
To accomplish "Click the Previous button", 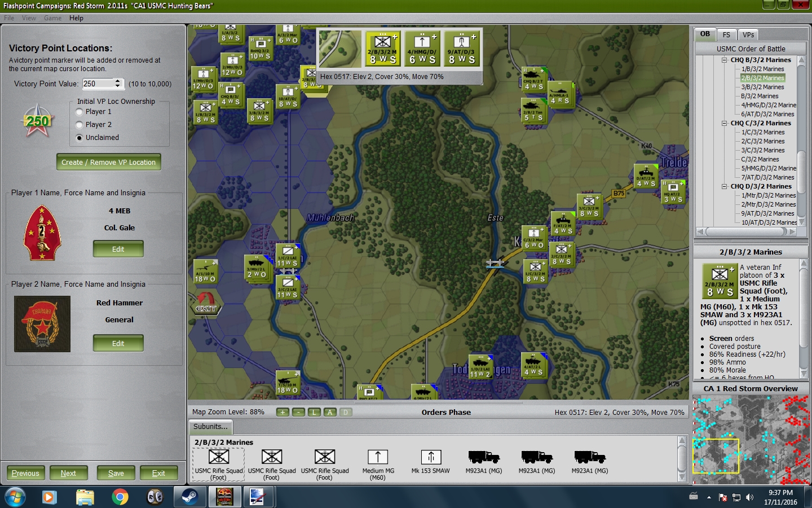I will pyautogui.click(x=25, y=473).
